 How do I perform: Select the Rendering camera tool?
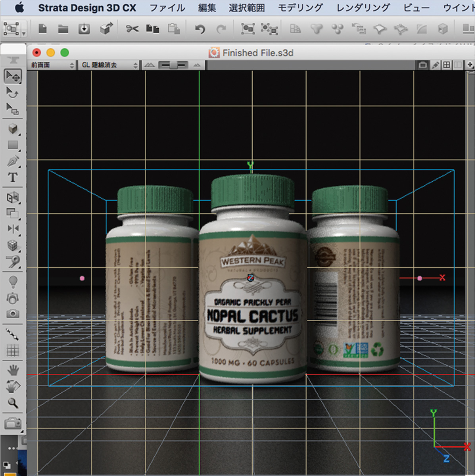pos(13,424)
